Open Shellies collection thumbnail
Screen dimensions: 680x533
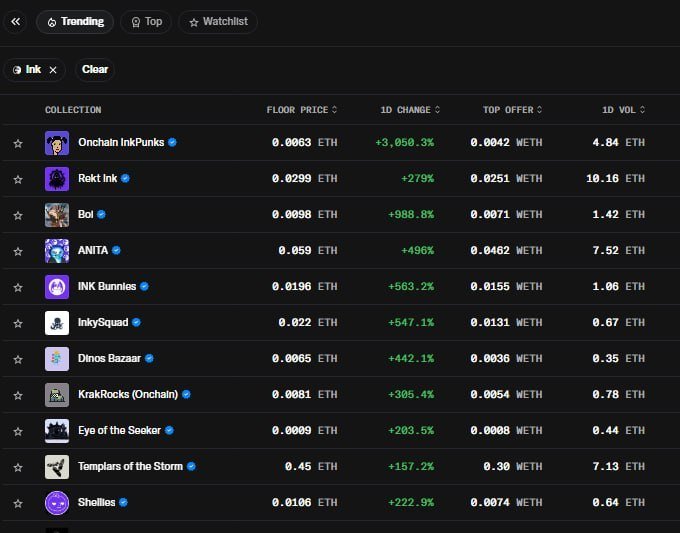pyautogui.click(x=57, y=503)
